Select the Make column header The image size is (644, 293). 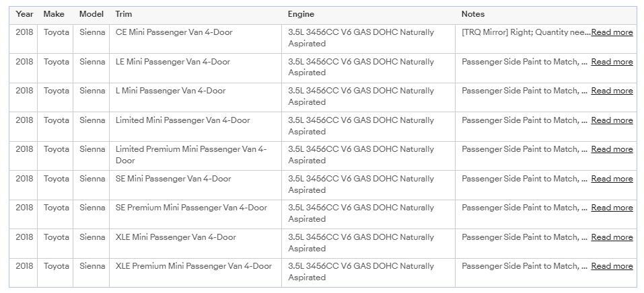[54, 14]
